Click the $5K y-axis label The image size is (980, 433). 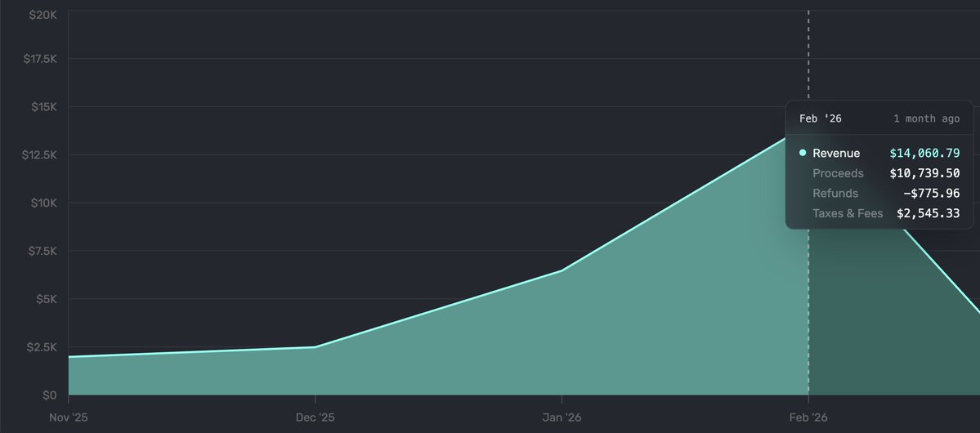tap(47, 299)
